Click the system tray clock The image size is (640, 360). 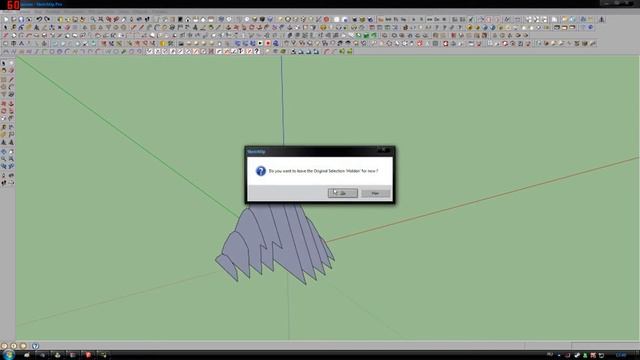[x=621, y=355]
